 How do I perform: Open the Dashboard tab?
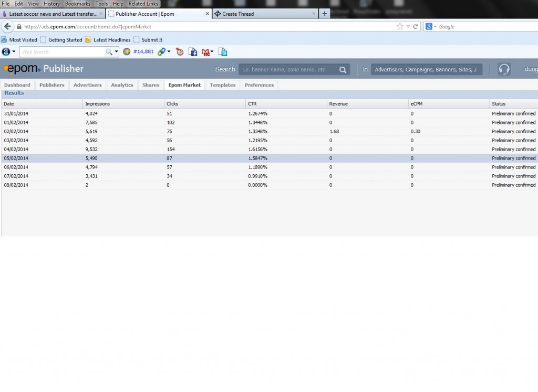(x=17, y=85)
